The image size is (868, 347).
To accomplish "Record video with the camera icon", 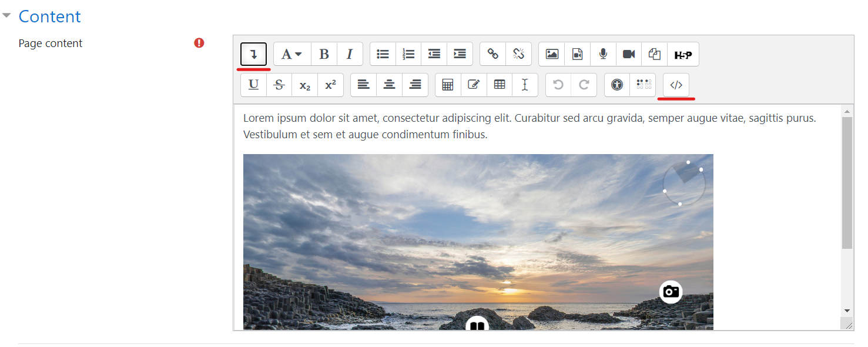I will point(629,54).
